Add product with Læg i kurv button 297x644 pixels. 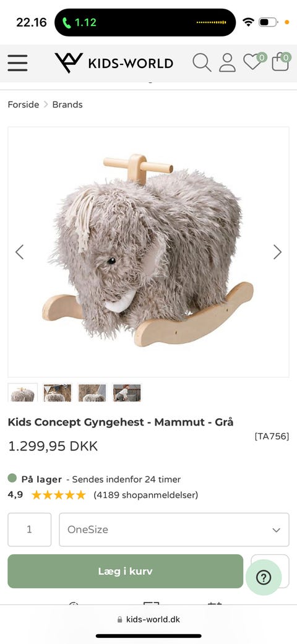pos(125,571)
